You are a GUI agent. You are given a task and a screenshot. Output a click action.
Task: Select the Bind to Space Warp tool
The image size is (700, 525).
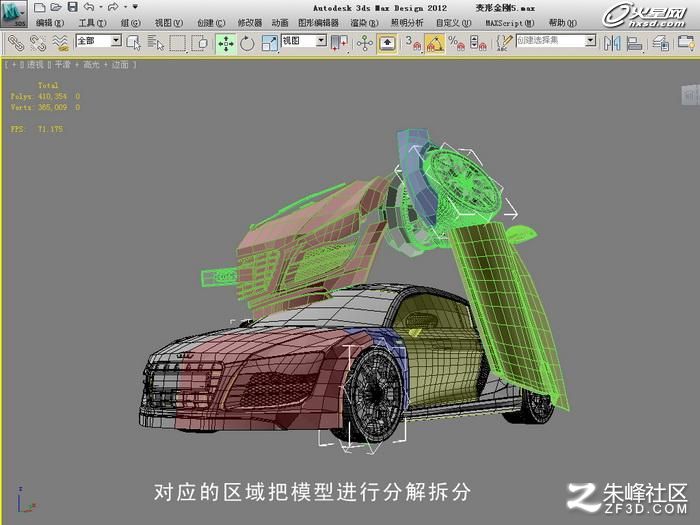60,43
